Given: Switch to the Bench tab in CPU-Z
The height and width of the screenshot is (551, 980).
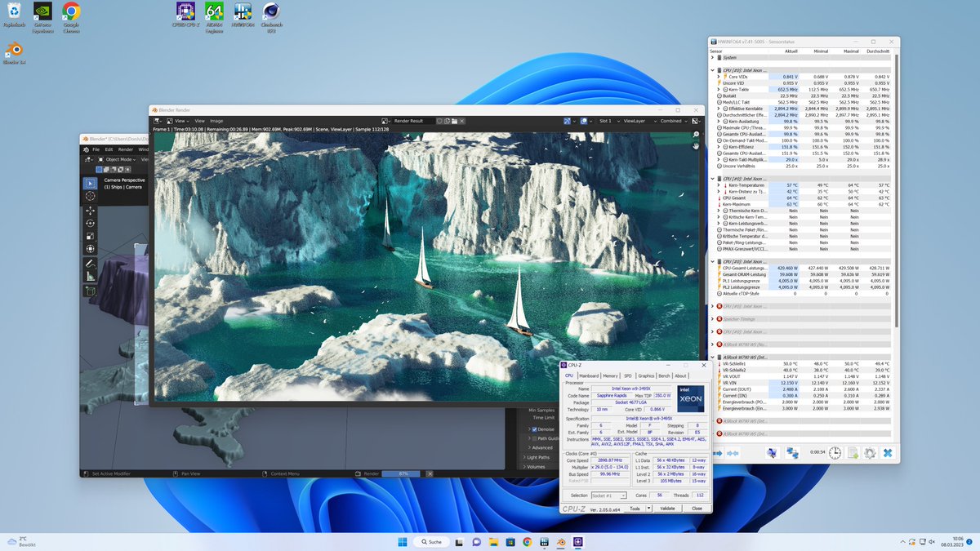Looking at the screenshot, I should click(x=664, y=375).
